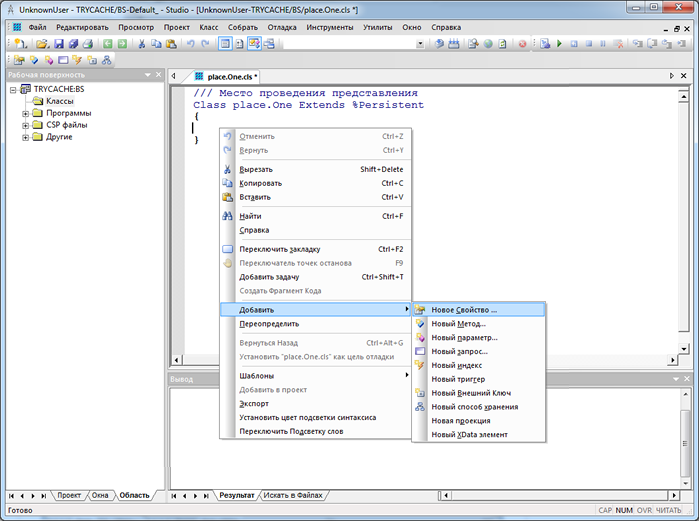699x521 pixels.
Task: Switch to the Окна tab
Action: 100,495
